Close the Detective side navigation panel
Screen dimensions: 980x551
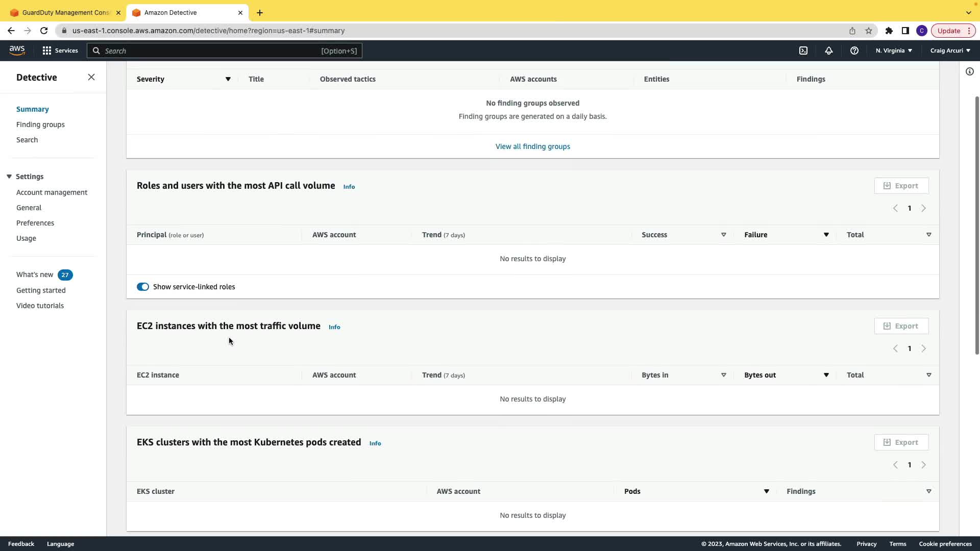91,77
